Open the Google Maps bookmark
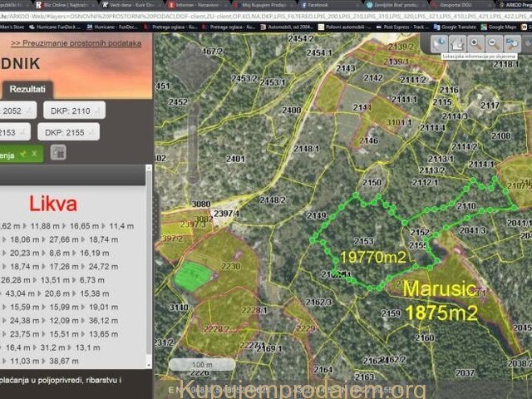 click(502, 27)
